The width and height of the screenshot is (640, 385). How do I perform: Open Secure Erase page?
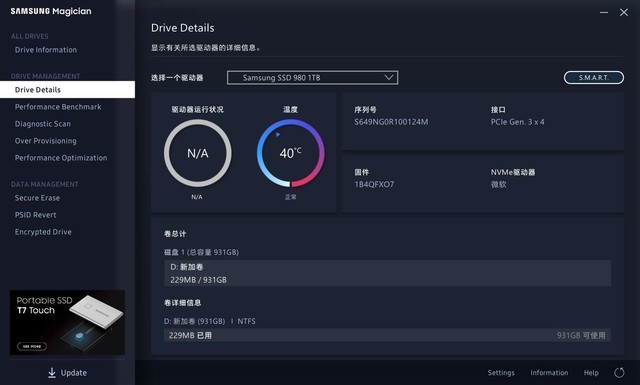pos(37,198)
